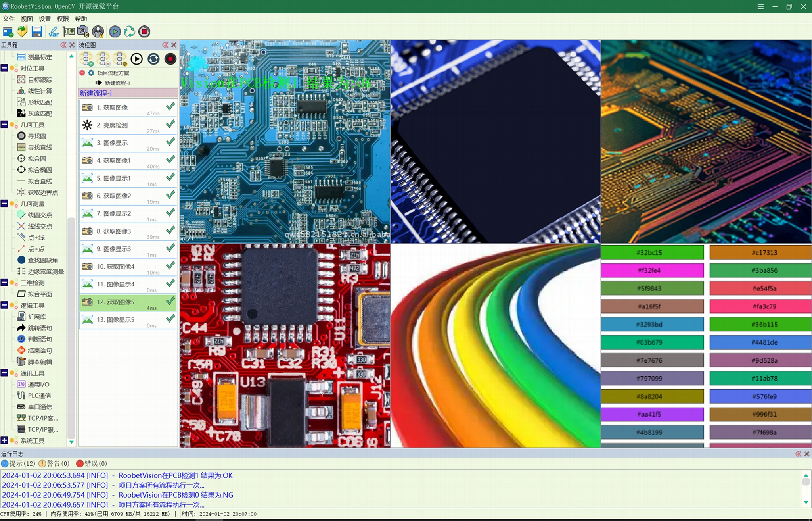This screenshot has width=812, height=521.
Task: Open the 设置 menu
Action: tap(45, 19)
